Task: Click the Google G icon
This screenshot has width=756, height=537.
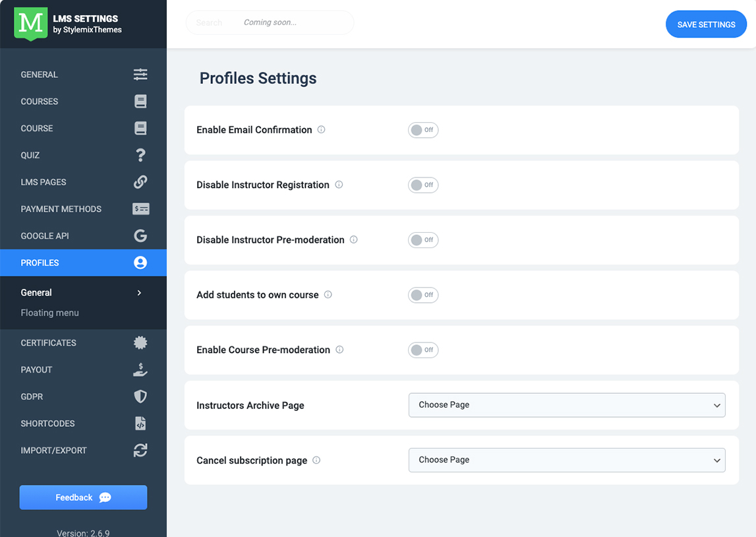Action: click(140, 236)
